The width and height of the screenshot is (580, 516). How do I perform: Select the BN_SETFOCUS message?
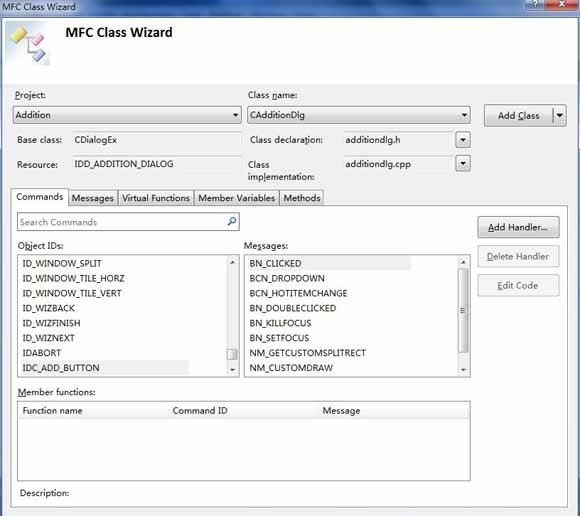point(279,338)
